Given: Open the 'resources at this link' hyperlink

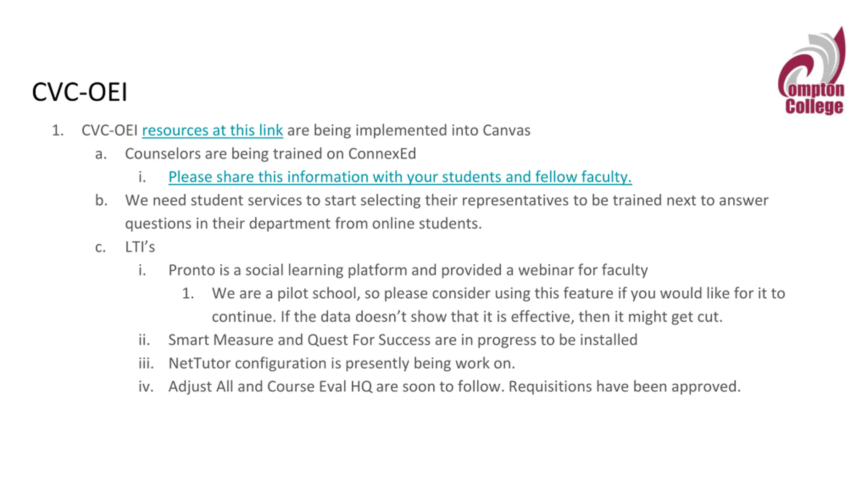Looking at the screenshot, I should point(212,130).
